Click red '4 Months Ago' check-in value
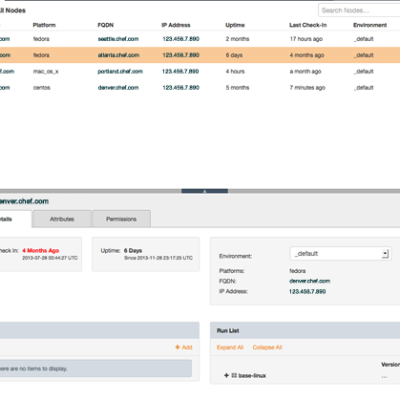 pos(41,251)
